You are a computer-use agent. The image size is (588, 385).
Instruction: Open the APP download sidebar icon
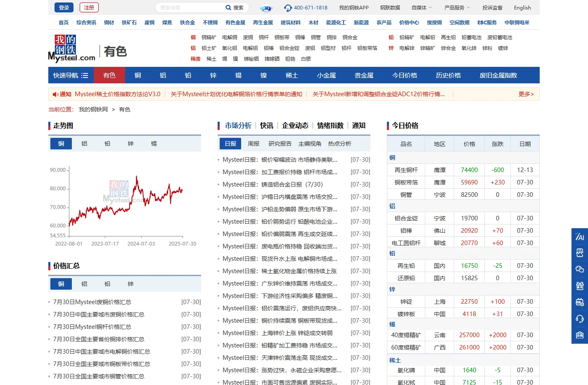tap(580, 253)
